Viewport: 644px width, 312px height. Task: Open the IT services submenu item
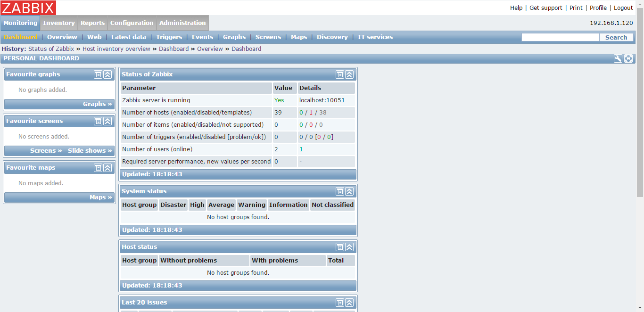pyautogui.click(x=375, y=37)
